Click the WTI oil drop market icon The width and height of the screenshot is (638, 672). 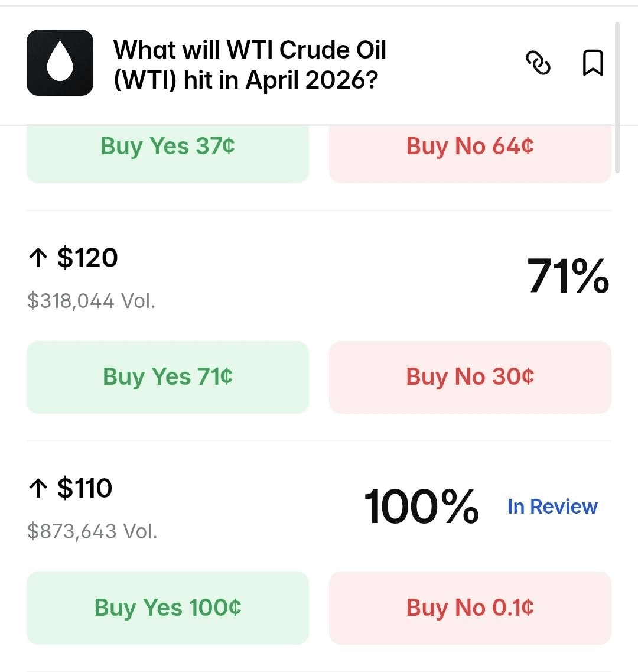[x=60, y=63]
